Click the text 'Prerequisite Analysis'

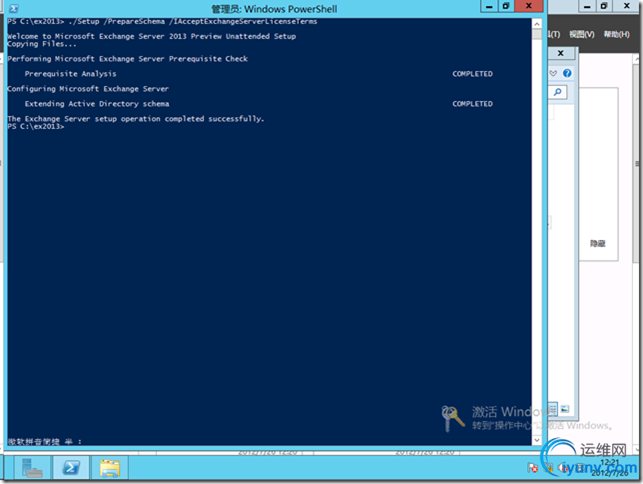coord(71,74)
